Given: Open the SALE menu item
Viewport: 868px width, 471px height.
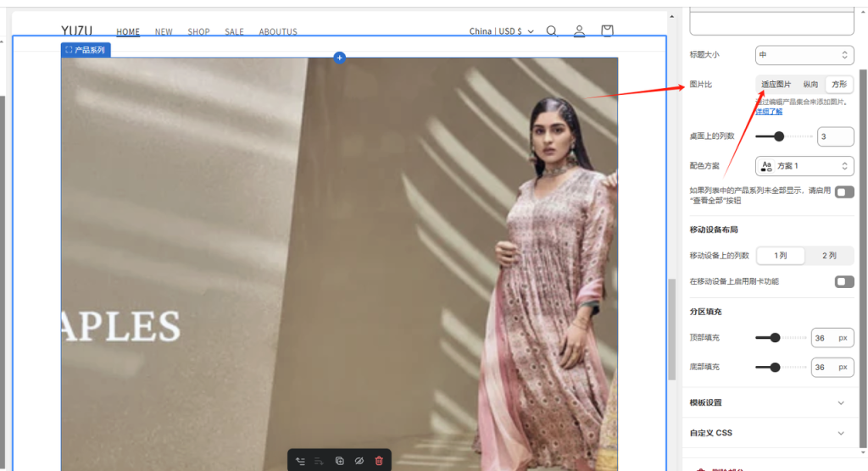Looking at the screenshot, I should 234,32.
